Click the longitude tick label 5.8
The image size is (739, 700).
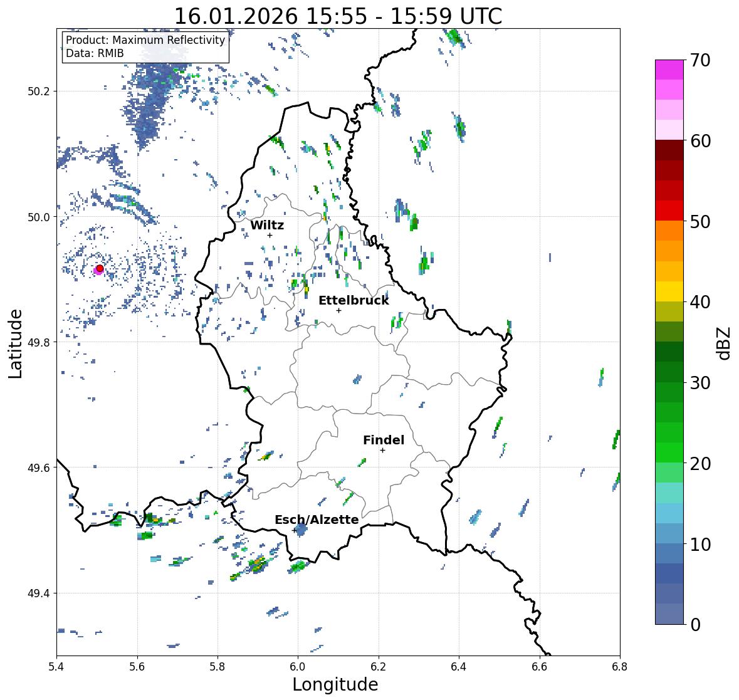click(218, 666)
